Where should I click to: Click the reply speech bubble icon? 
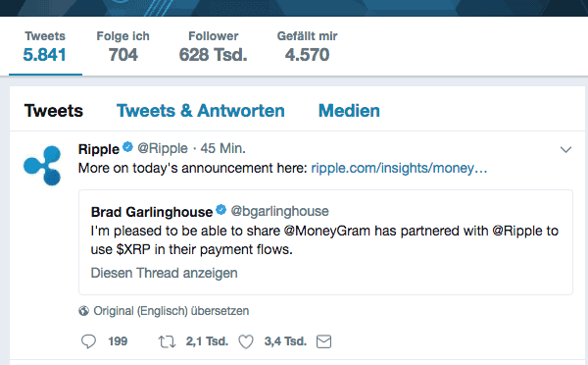click(x=88, y=341)
